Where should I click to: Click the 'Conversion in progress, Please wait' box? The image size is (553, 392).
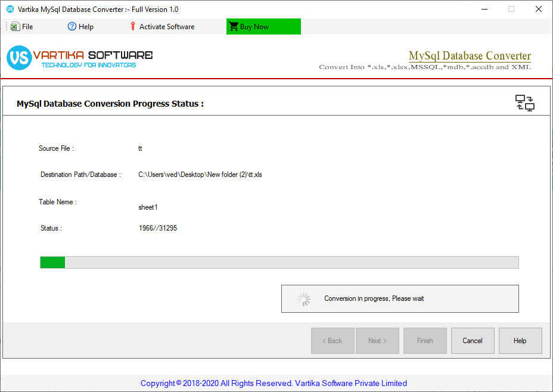[x=400, y=298]
